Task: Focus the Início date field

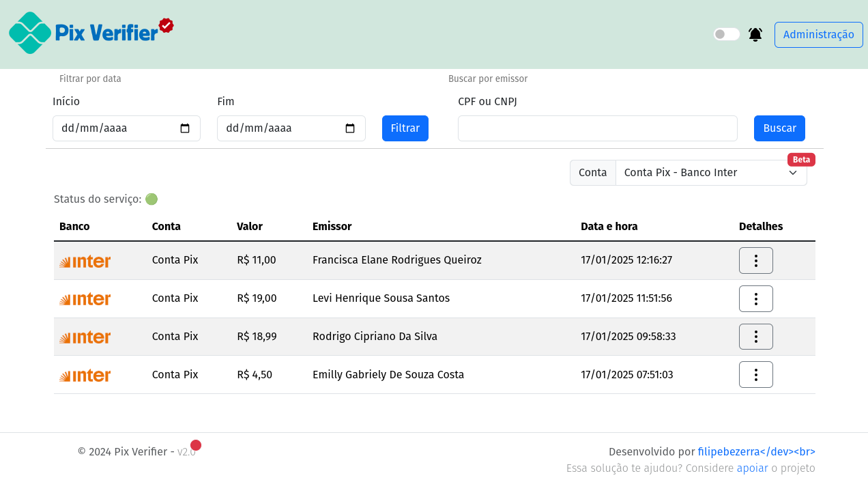Action: coord(126,128)
